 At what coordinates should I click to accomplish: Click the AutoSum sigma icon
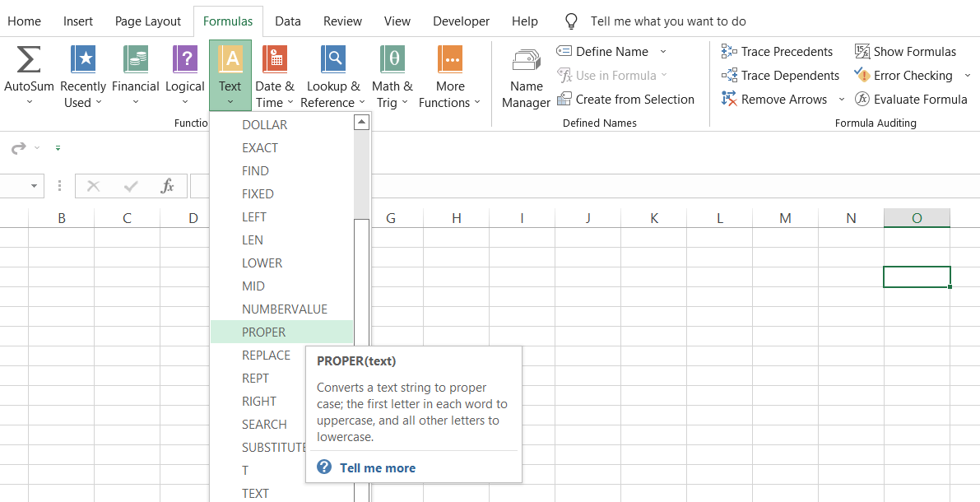(29, 61)
